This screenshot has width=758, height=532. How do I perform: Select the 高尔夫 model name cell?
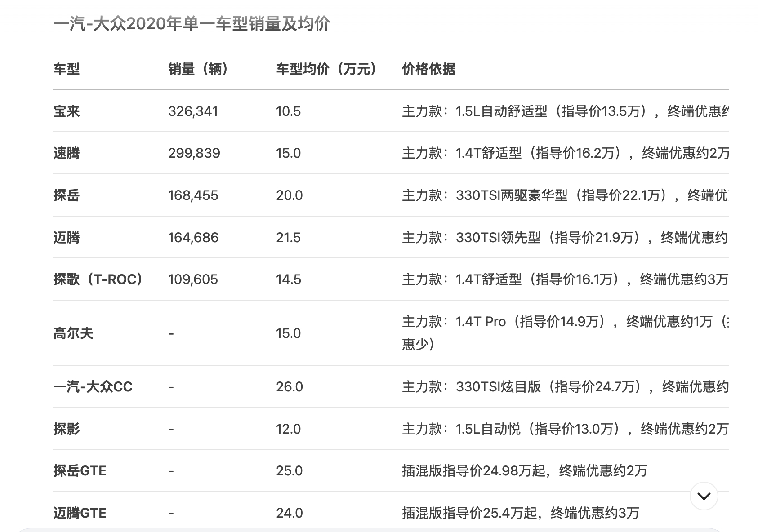coord(73,333)
